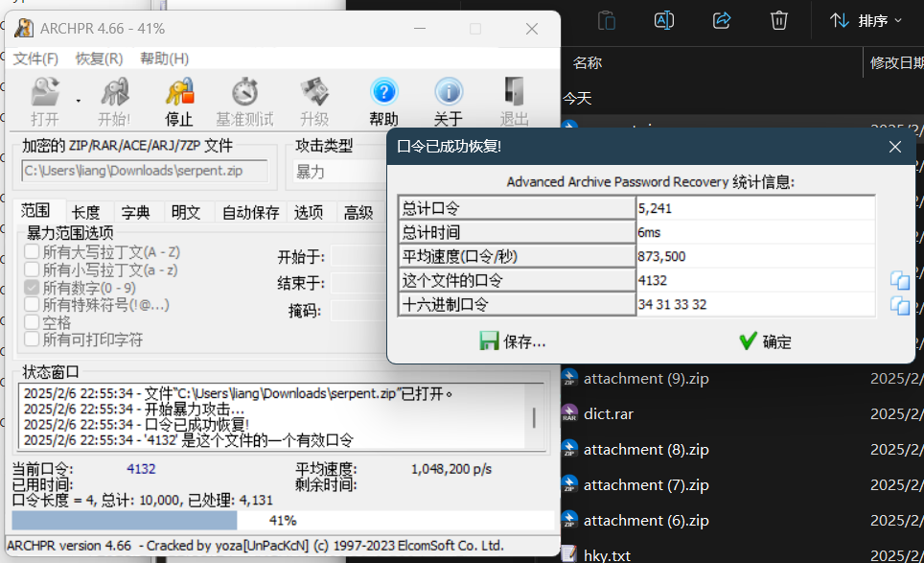Click the current password 4132 in status
The image size is (924, 563).
point(141,469)
